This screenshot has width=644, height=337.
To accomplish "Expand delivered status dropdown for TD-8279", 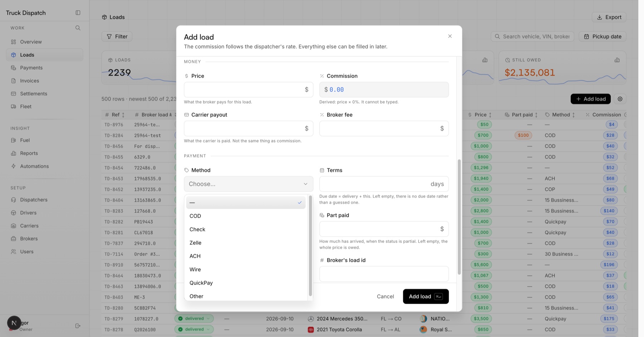I will pos(194,319).
